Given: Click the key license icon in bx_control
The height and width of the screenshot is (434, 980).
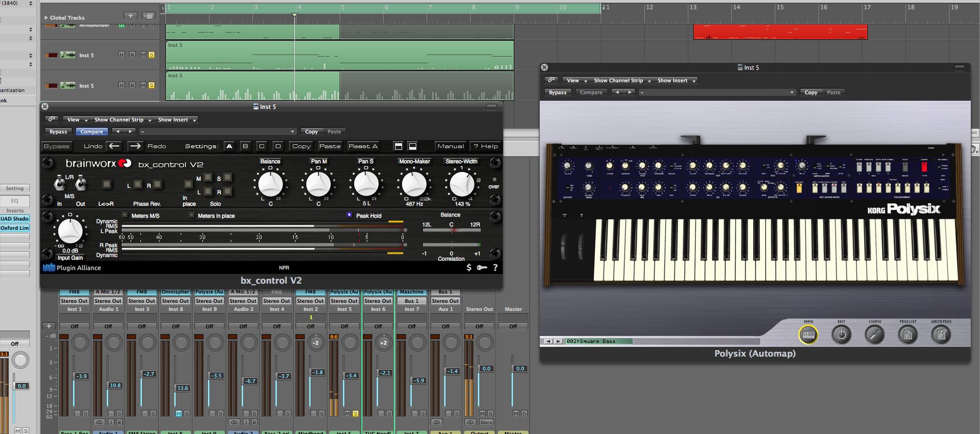Looking at the screenshot, I should click(482, 267).
